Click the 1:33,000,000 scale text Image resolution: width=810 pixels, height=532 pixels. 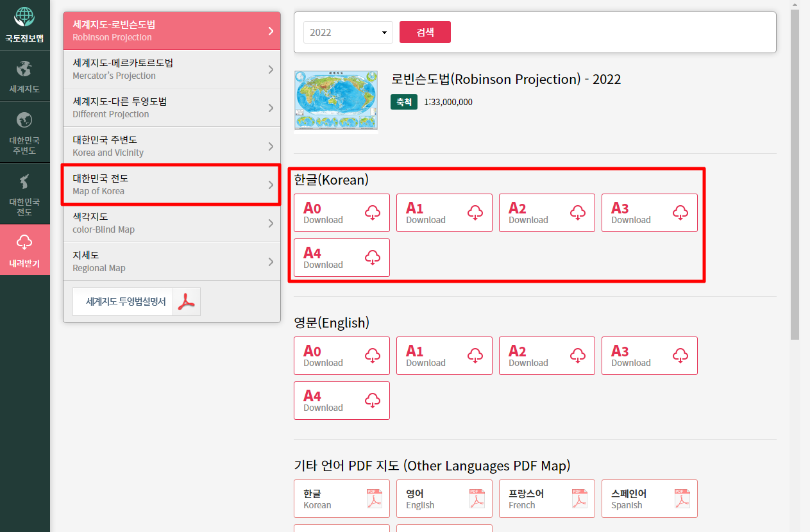[x=448, y=102]
